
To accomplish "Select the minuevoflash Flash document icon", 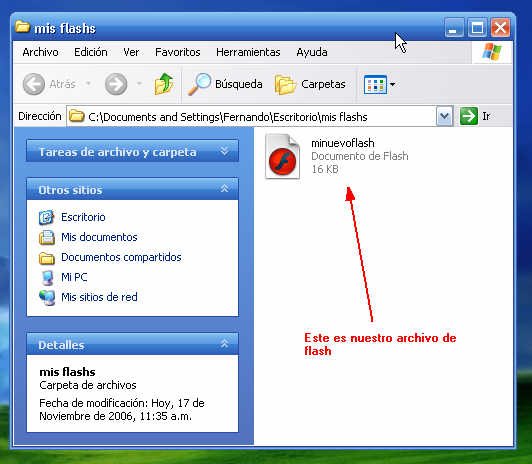I will [282, 156].
